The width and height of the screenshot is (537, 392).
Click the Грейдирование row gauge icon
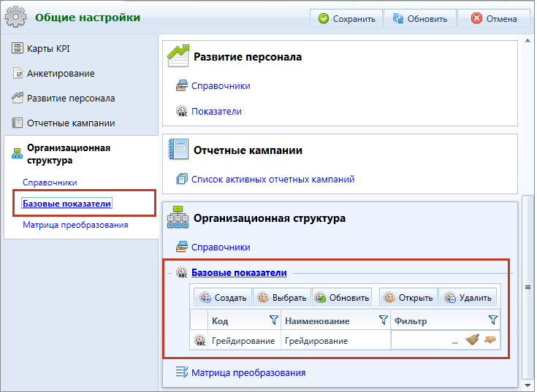click(x=200, y=340)
